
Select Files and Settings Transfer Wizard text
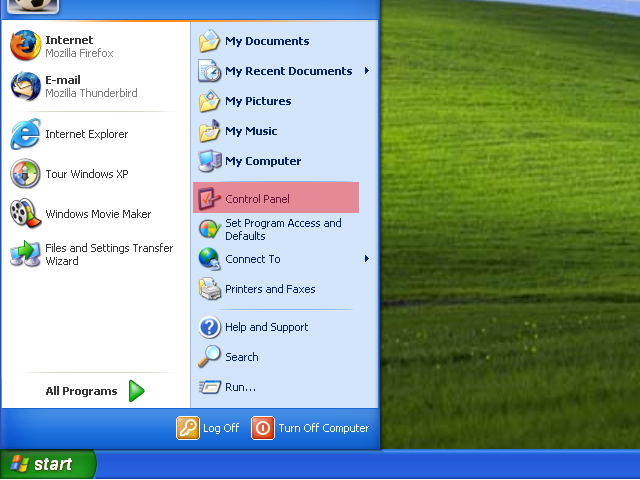click(x=109, y=254)
